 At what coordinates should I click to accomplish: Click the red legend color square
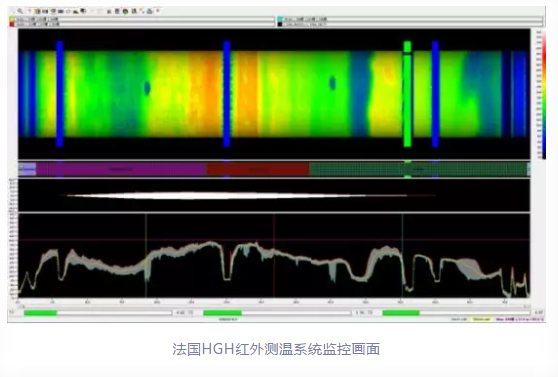click(x=12, y=24)
